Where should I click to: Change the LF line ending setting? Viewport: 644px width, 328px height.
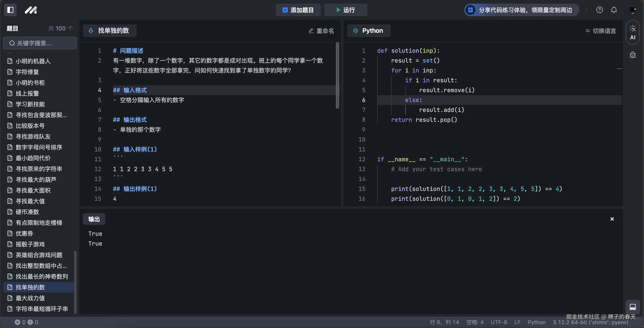[x=517, y=322]
